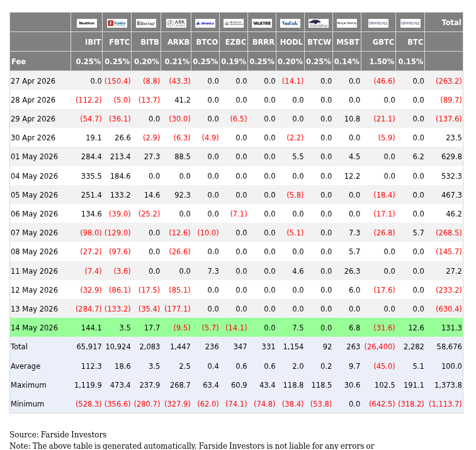Click the (150.4) FBTC value on 27 Apr
The height and width of the screenshot is (450, 476).
[118, 81]
